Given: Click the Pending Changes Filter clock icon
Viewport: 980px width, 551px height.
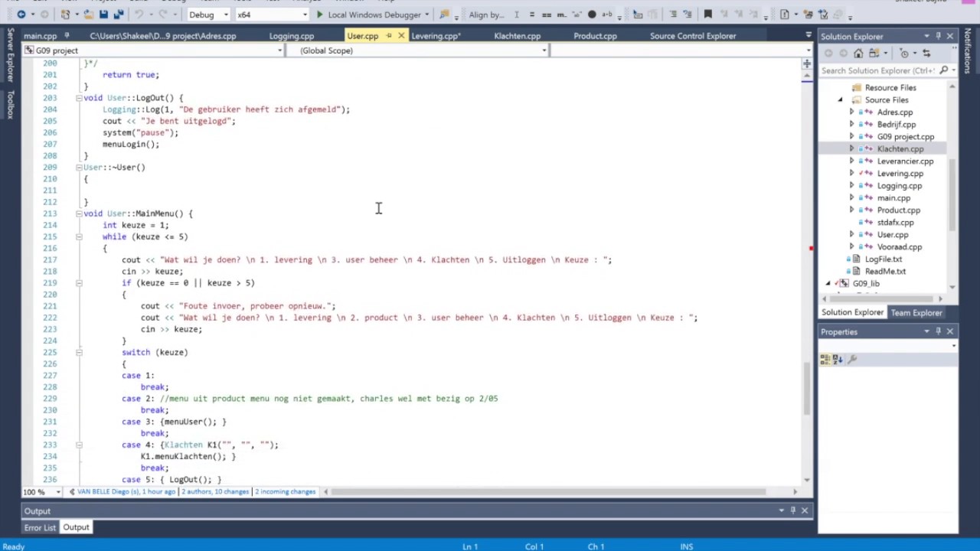Looking at the screenshot, I should pyautogui.click(x=903, y=53).
